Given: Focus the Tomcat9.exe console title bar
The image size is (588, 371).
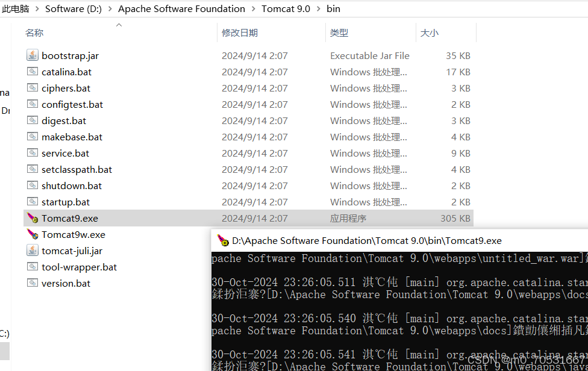Looking at the screenshot, I should (x=400, y=240).
